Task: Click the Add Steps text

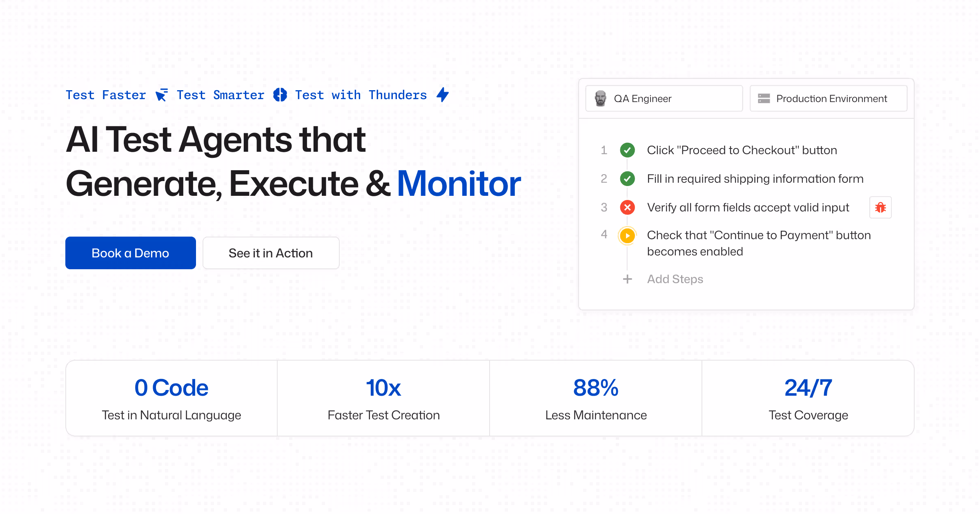Action: pos(675,279)
